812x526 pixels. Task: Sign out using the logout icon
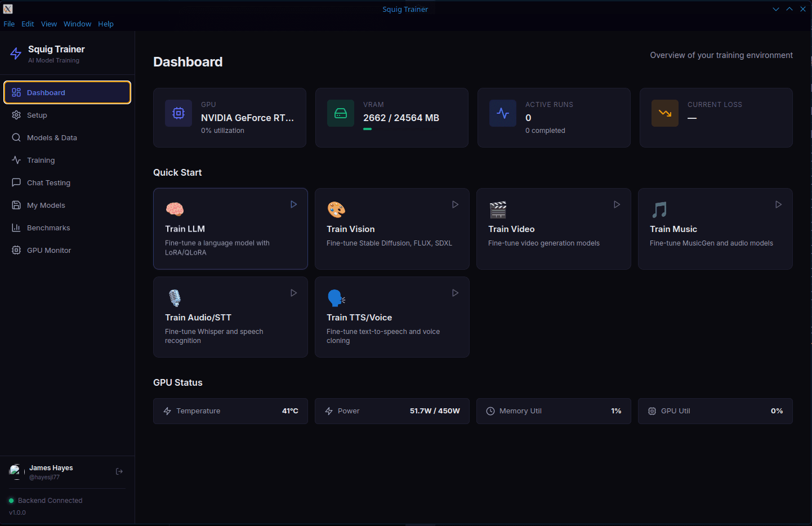click(x=119, y=471)
